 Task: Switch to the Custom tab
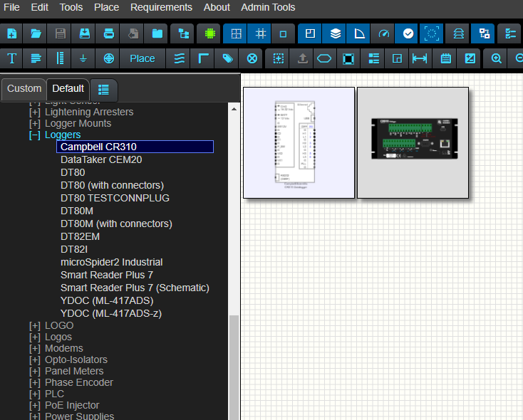coord(24,89)
